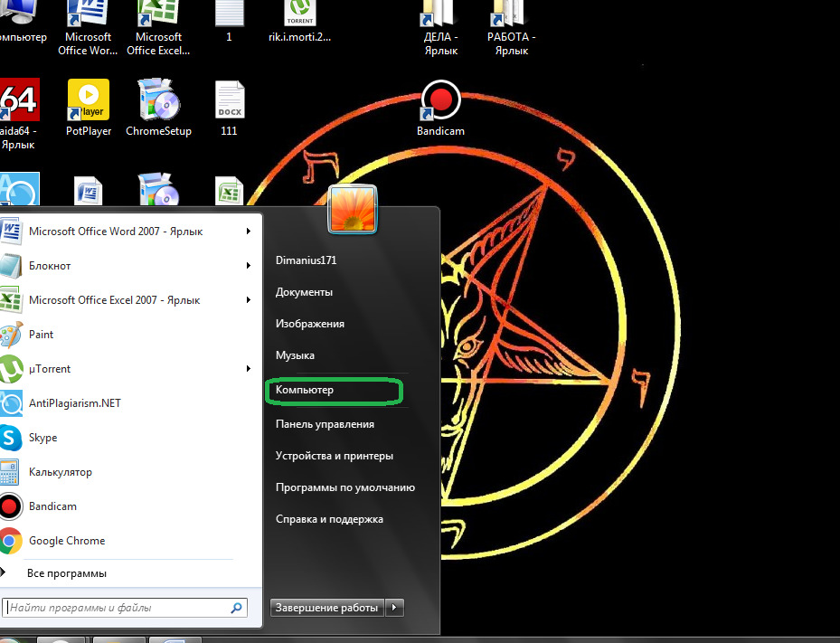Open Bandicam desktop shortcut icon
The height and width of the screenshot is (643, 840).
pos(440,101)
